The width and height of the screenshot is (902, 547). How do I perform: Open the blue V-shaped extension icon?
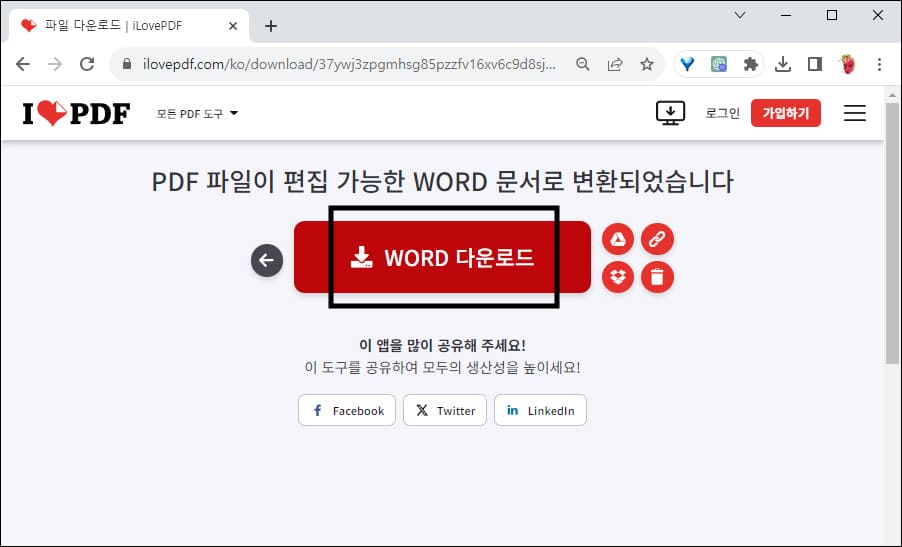[687, 64]
